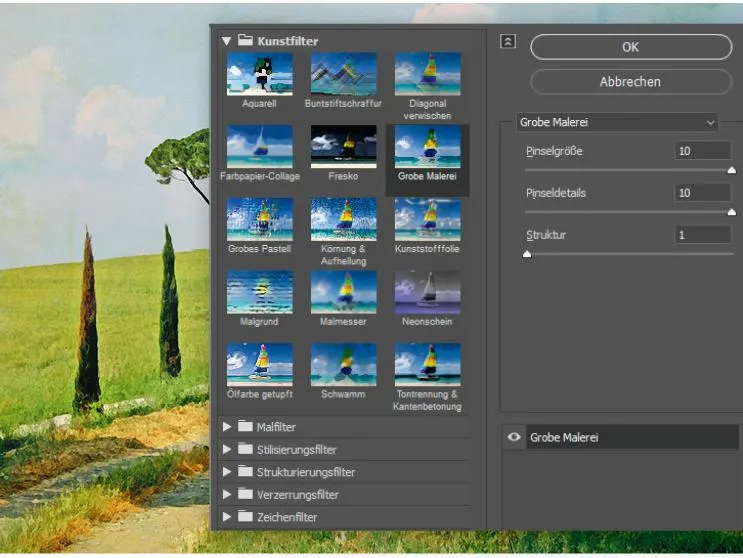The height and width of the screenshot is (558, 743).
Task: Click the Kunstfilter category label
Action: pos(288,41)
